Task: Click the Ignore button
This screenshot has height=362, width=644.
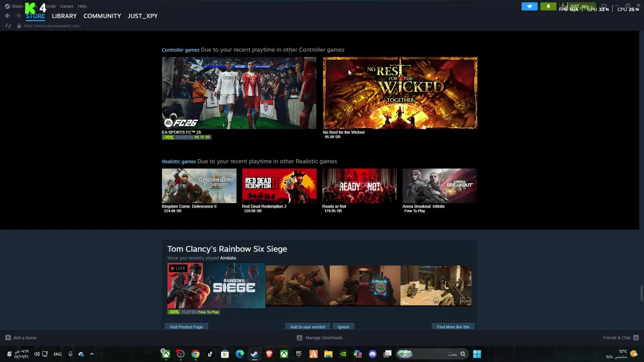Action: pyautogui.click(x=344, y=327)
